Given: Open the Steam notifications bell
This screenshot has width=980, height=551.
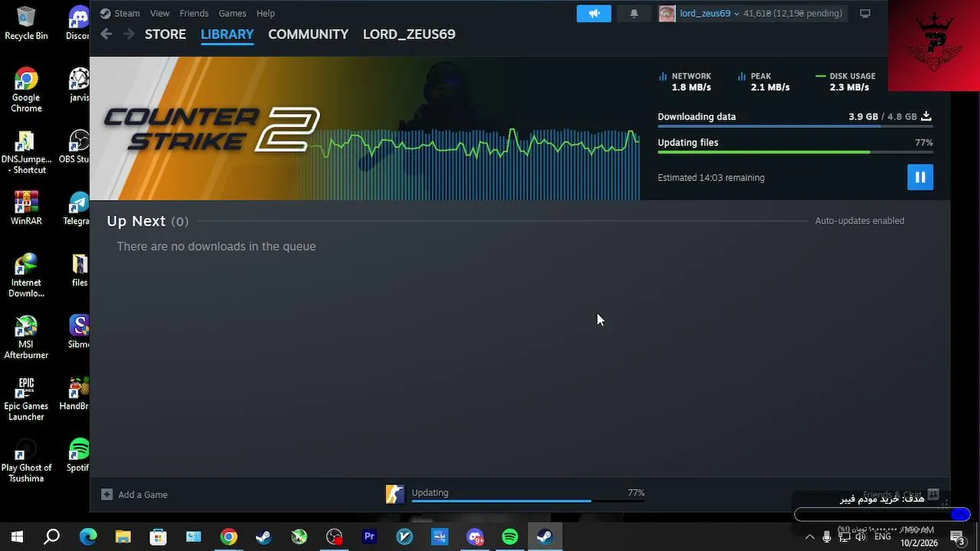Looking at the screenshot, I should (x=634, y=14).
